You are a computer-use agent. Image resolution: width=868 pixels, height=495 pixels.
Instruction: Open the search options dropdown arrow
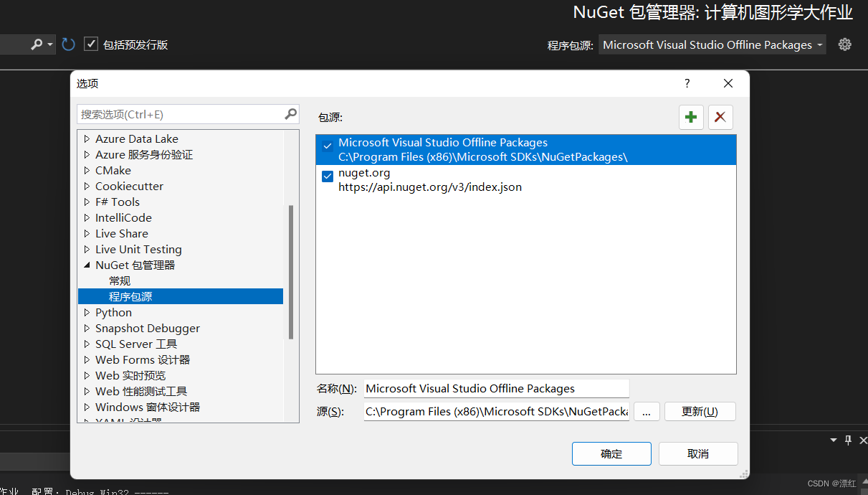pos(51,44)
